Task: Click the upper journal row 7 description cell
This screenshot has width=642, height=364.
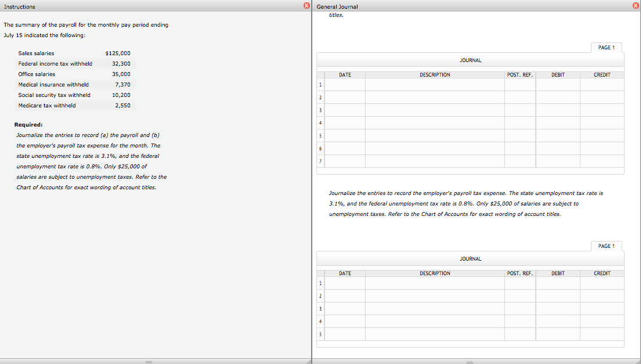Action: tap(435, 161)
